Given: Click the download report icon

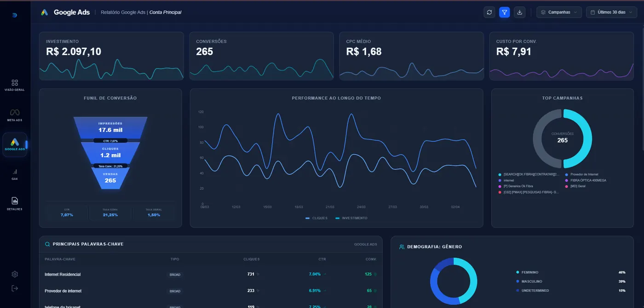Looking at the screenshot, I should pyautogui.click(x=520, y=12).
